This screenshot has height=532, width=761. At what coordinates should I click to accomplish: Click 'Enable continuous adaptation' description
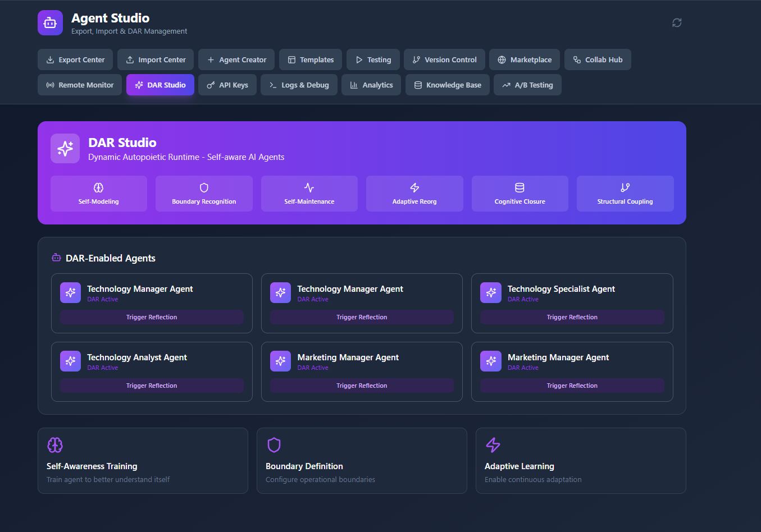pyautogui.click(x=533, y=480)
